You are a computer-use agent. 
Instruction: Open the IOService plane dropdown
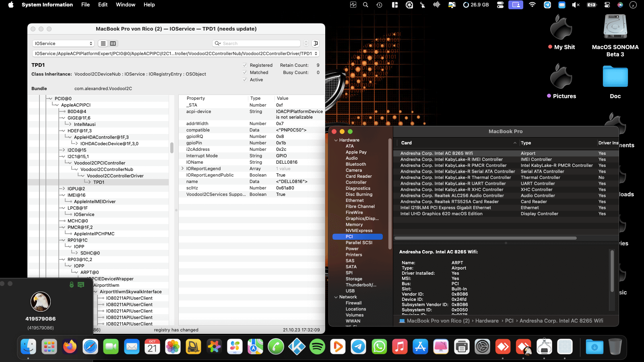click(x=64, y=43)
